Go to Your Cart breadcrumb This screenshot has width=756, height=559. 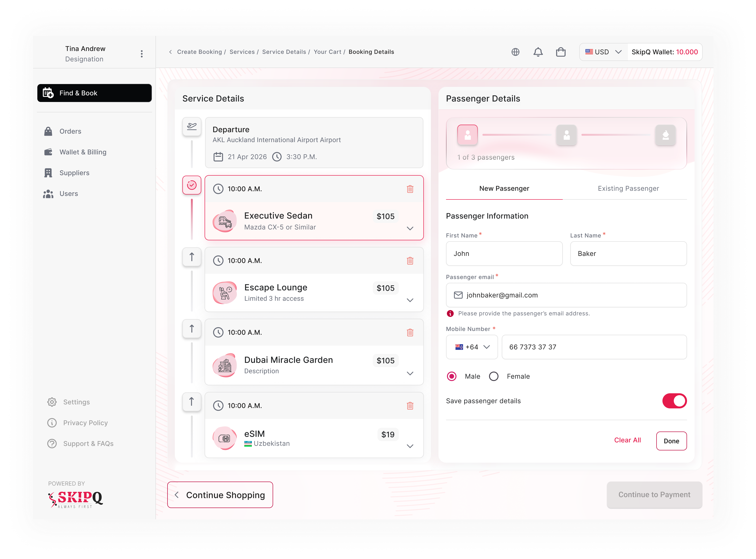[327, 52]
